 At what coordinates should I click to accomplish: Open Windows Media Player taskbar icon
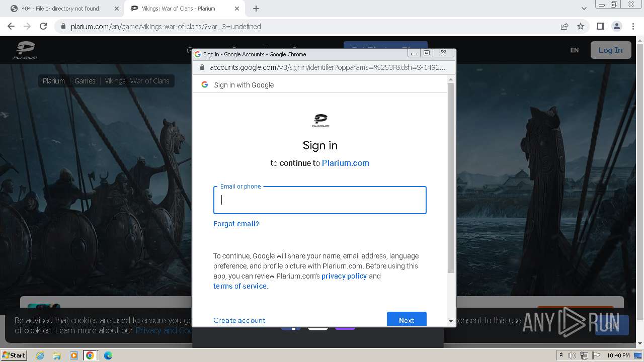tap(74, 355)
